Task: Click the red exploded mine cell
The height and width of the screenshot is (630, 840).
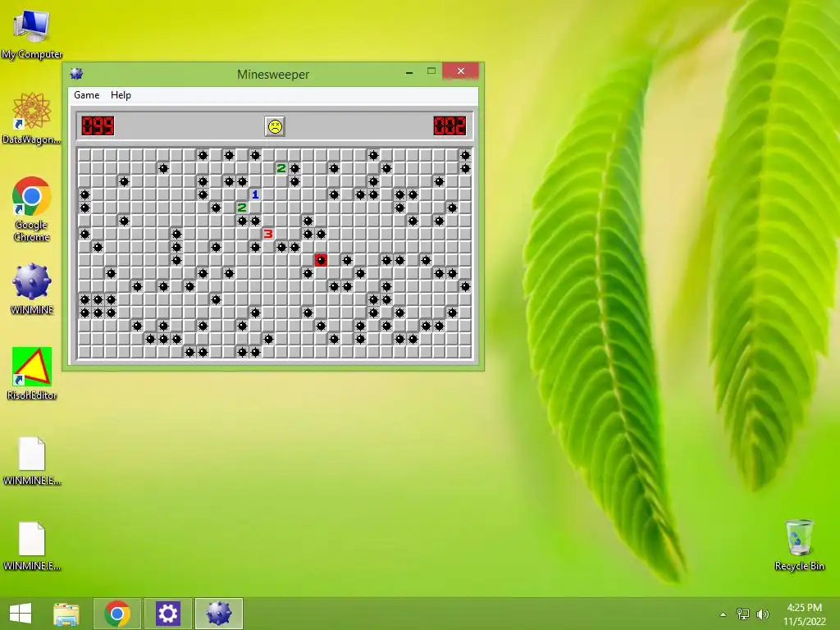Action: (x=321, y=260)
